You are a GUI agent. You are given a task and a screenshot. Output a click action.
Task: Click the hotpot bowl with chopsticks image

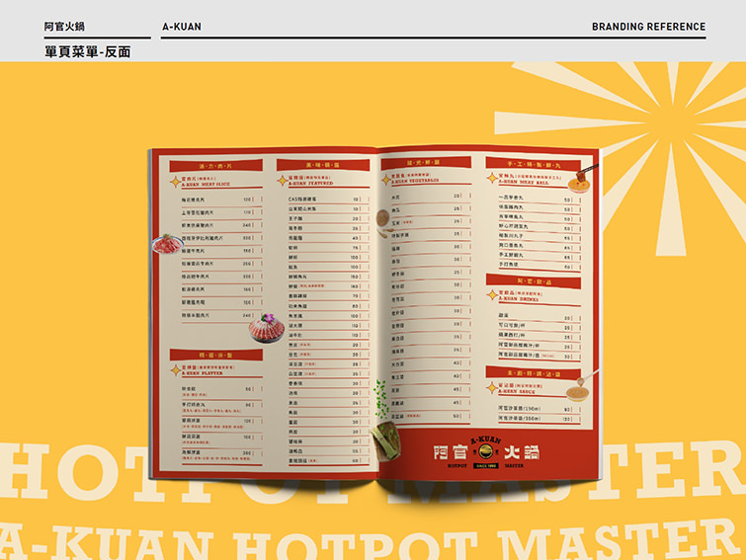(x=581, y=179)
